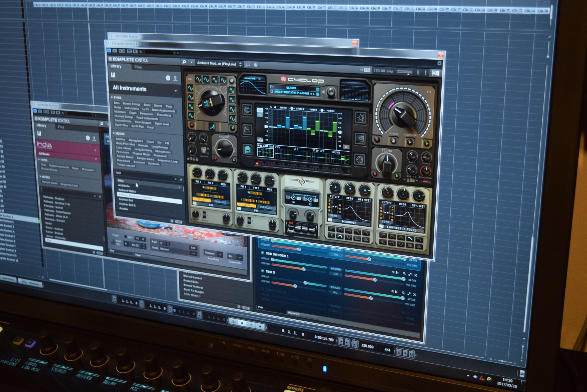
Task: Click Cubase transport record button
Action: coord(260,326)
